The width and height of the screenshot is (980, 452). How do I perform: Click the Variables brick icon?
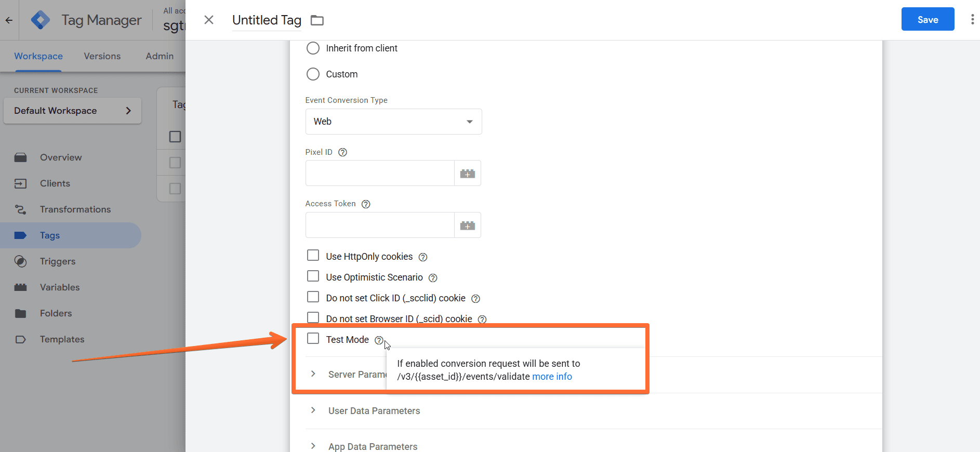click(20, 287)
